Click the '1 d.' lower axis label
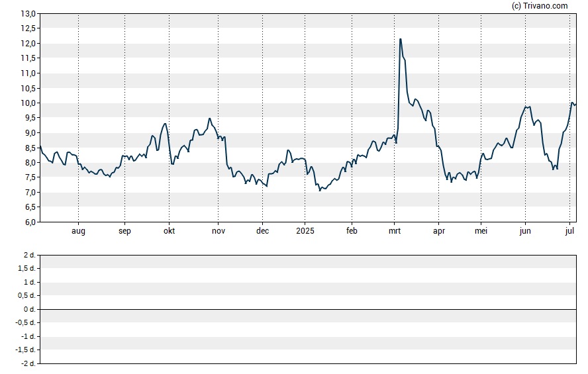Image resolution: width=588 pixels, height=374 pixels. click(x=30, y=282)
